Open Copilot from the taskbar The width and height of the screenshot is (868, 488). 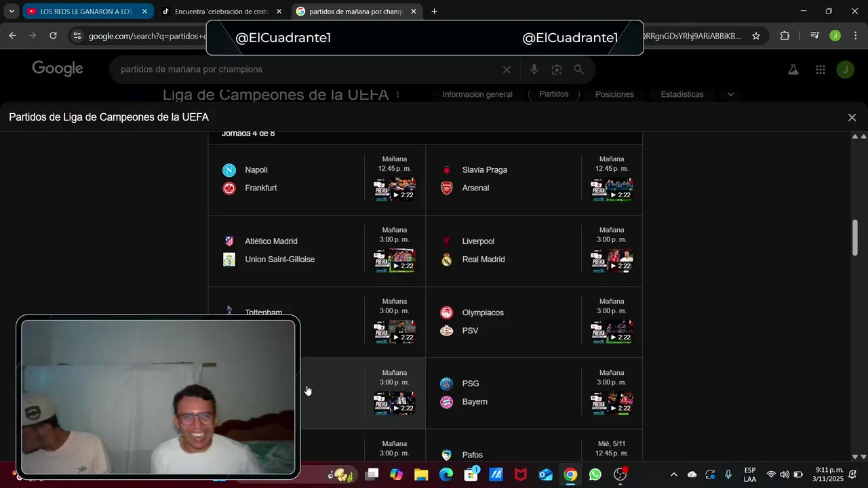coord(396,474)
